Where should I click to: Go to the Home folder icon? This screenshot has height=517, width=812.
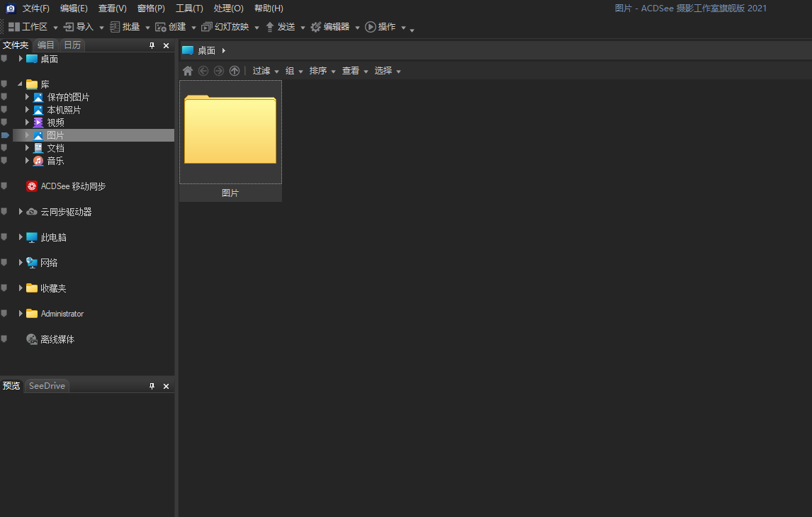[188, 71]
